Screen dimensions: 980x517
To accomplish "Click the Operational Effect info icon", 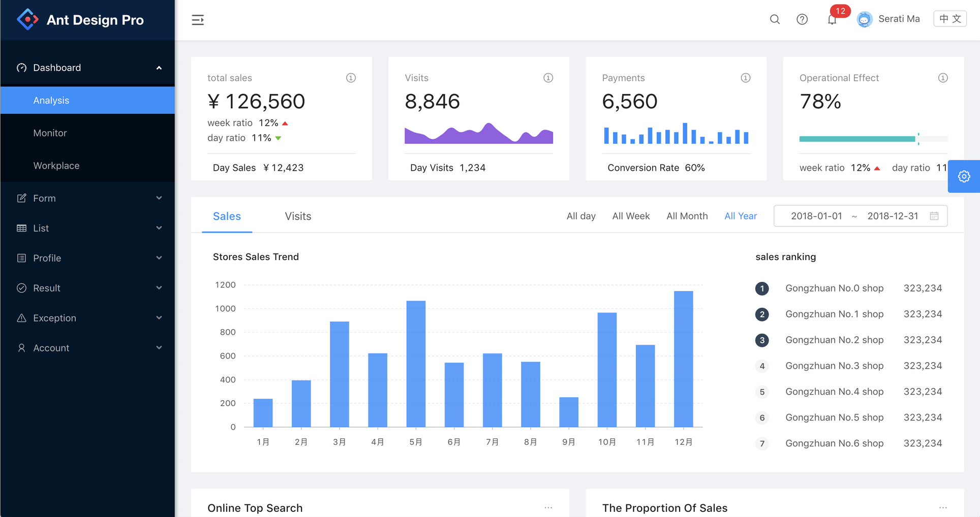I will coord(943,78).
